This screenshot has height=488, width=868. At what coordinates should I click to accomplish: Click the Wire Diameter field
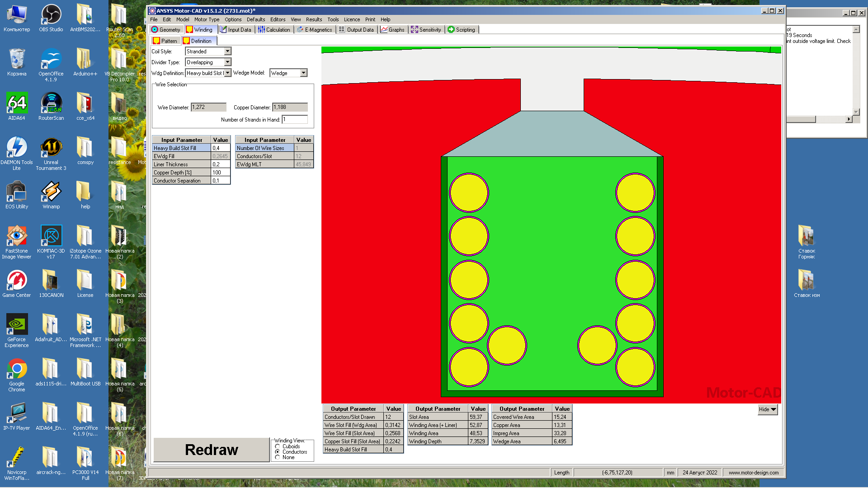[208, 108]
